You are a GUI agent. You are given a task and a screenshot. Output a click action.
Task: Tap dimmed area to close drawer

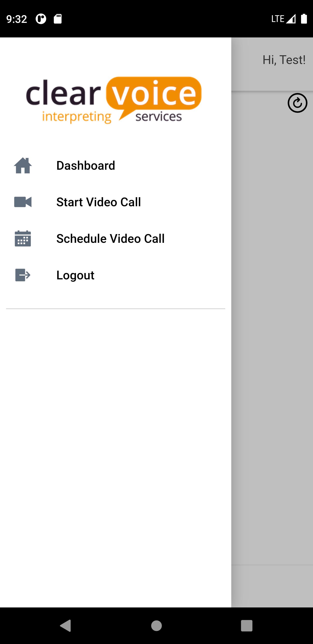click(272, 350)
